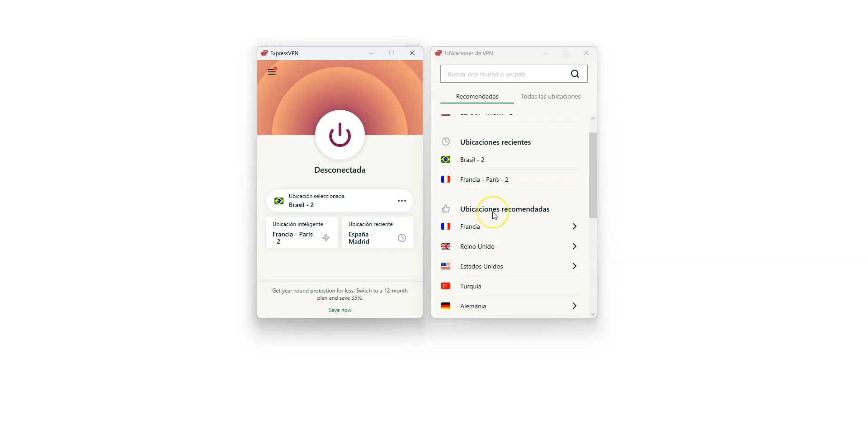868x434 pixels.
Task: Select the Recomendadas tab
Action: [x=477, y=96]
